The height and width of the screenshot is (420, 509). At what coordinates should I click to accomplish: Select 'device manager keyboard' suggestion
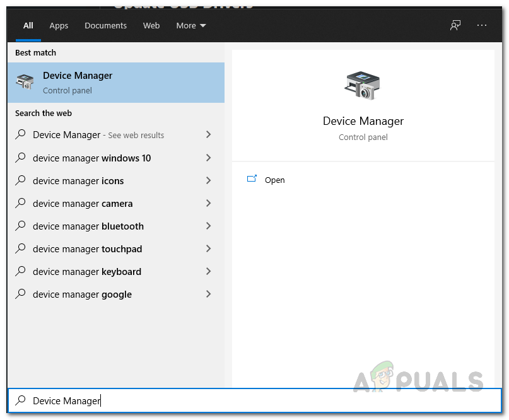point(116,272)
